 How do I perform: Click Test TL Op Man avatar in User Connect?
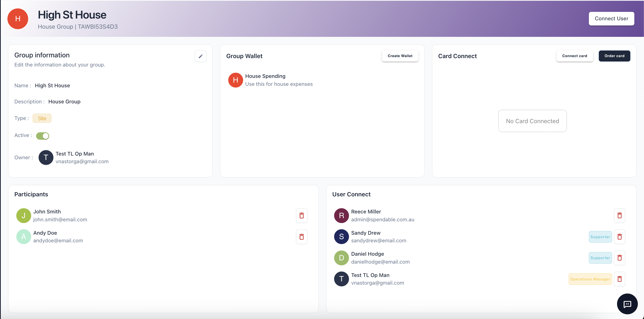[341, 279]
